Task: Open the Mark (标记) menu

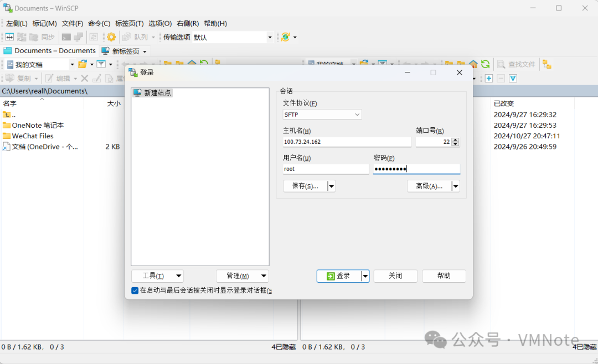Action: [45, 23]
